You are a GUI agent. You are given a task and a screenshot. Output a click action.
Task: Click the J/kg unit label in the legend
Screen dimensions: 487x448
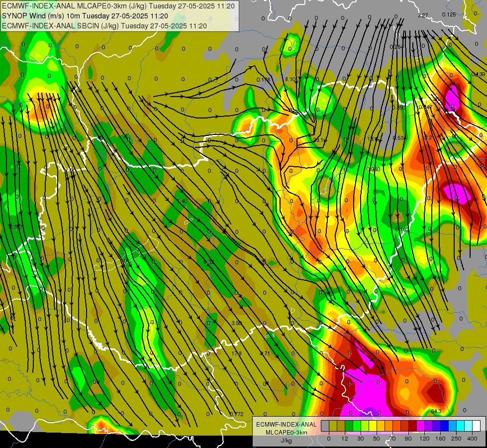coord(286,441)
